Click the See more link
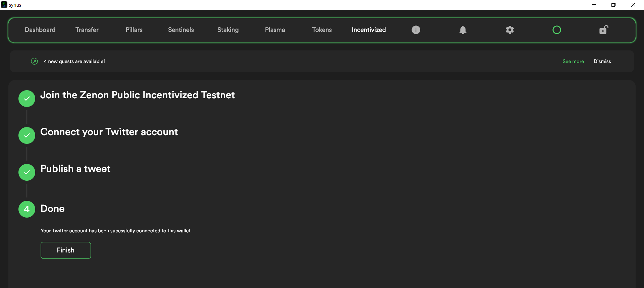This screenshot has height=288, width=644. tap(573, 61)
